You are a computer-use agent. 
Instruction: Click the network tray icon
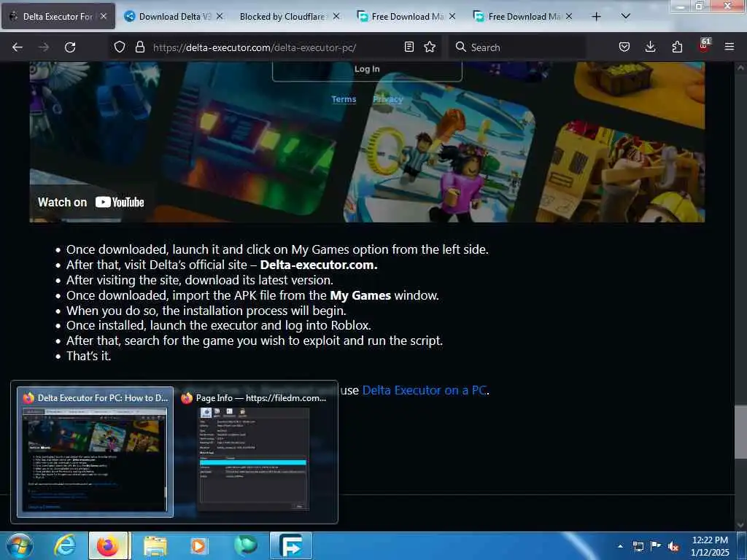[638, 546]
